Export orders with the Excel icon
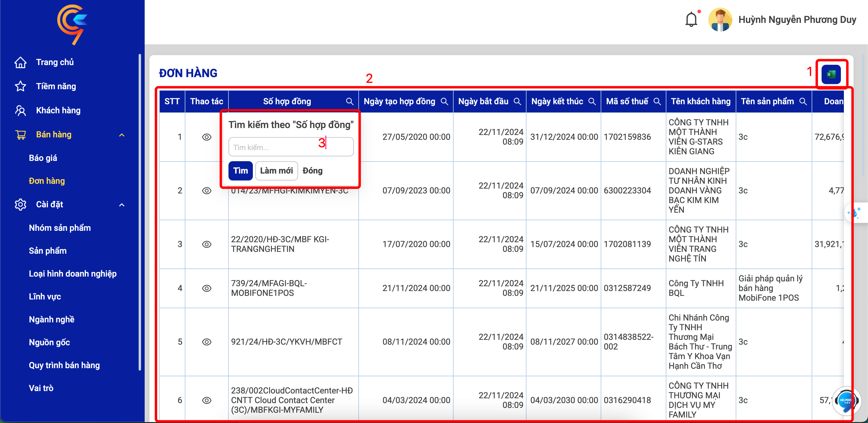This screenshot has height=423, width=868. coord(831,74)
